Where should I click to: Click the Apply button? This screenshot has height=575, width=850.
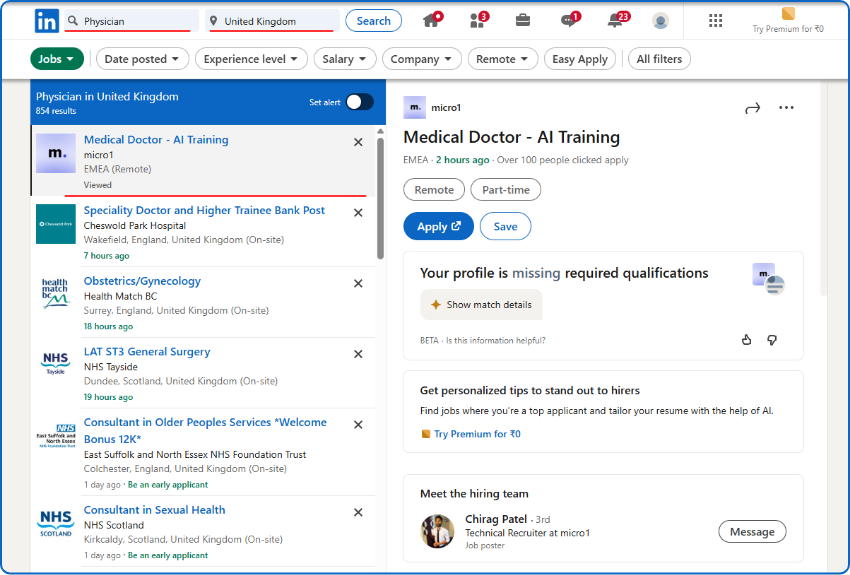click(439, 227)
